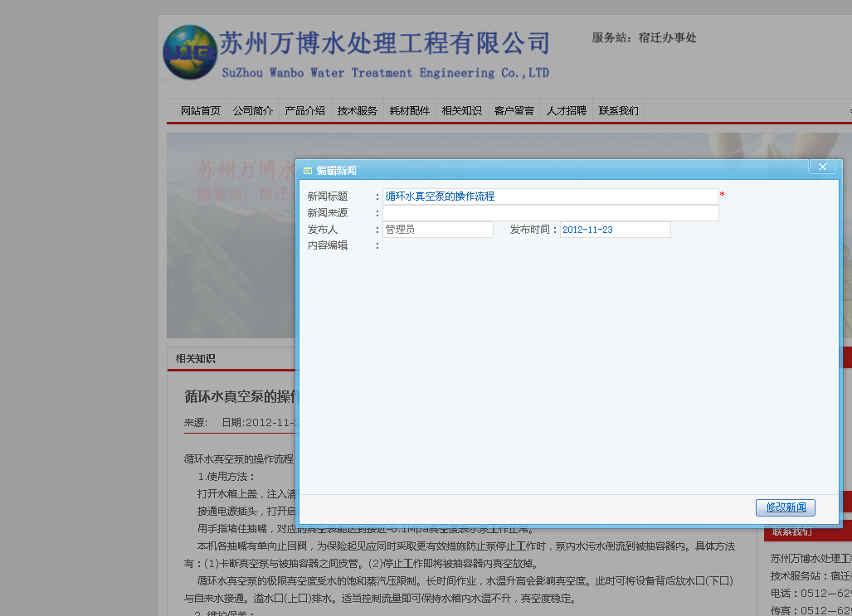Click the 修改新闻 button
The width and height of the screenshot is (852, 616).
pyautogui.click(x=785, y=507)
